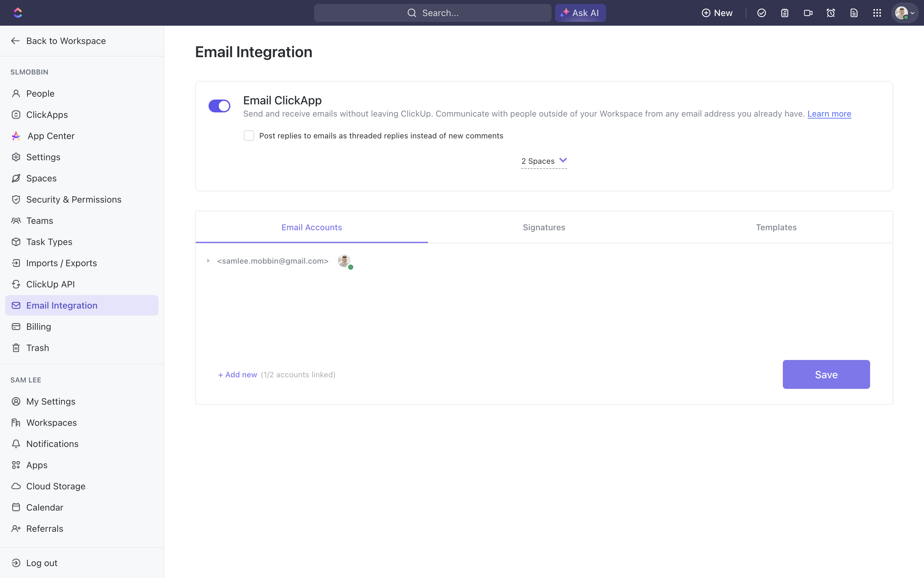Click the Cloud Storage cloud icon
924x578 pixels.
pyautogui.click(x=16, y=486)
